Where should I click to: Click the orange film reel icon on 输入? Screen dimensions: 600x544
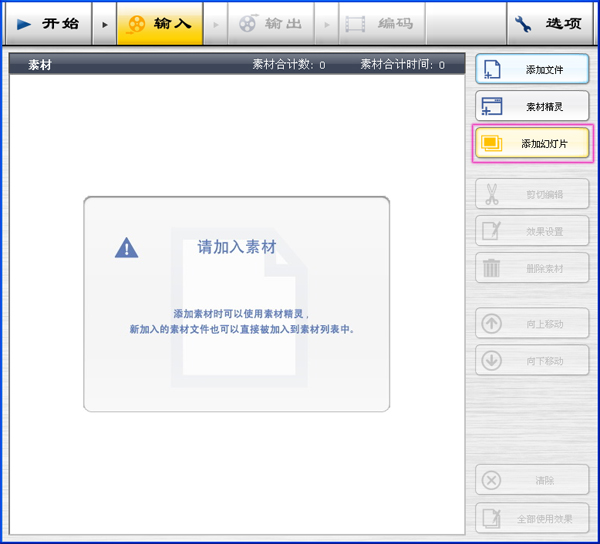(136, 24)
